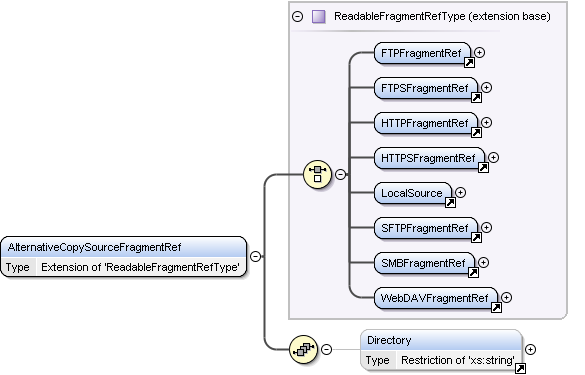
Task: Follow the HTTPFragmentRef reference arrow icon
Action: point(476,132)
